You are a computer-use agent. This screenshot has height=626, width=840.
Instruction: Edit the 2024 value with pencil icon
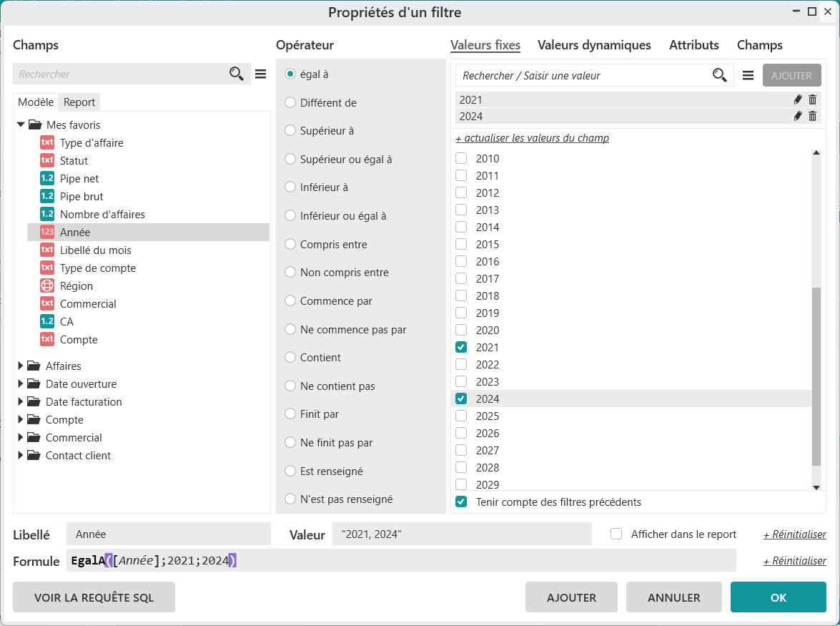point(798,116)
